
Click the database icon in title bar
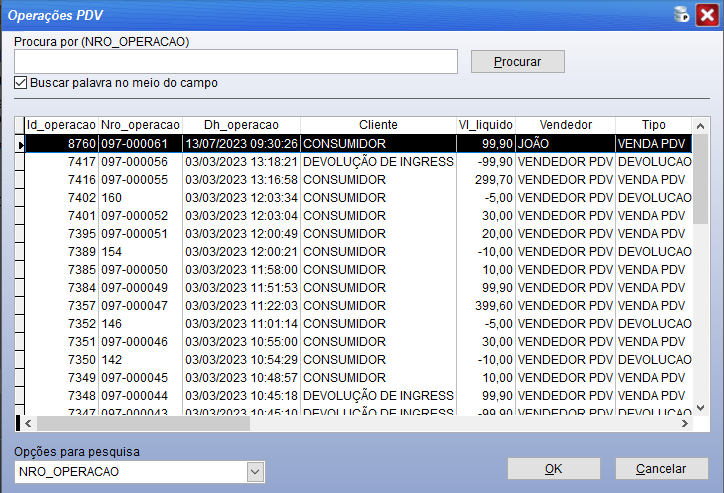click(681, 14)
